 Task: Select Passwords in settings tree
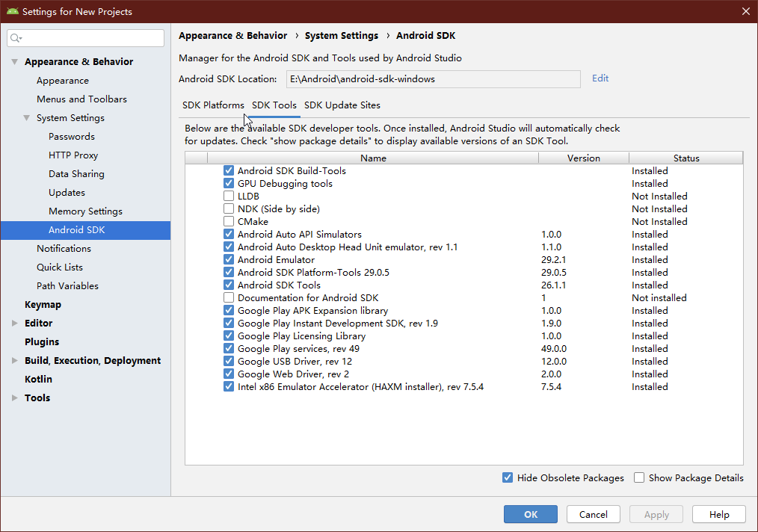tap(72, 136)
